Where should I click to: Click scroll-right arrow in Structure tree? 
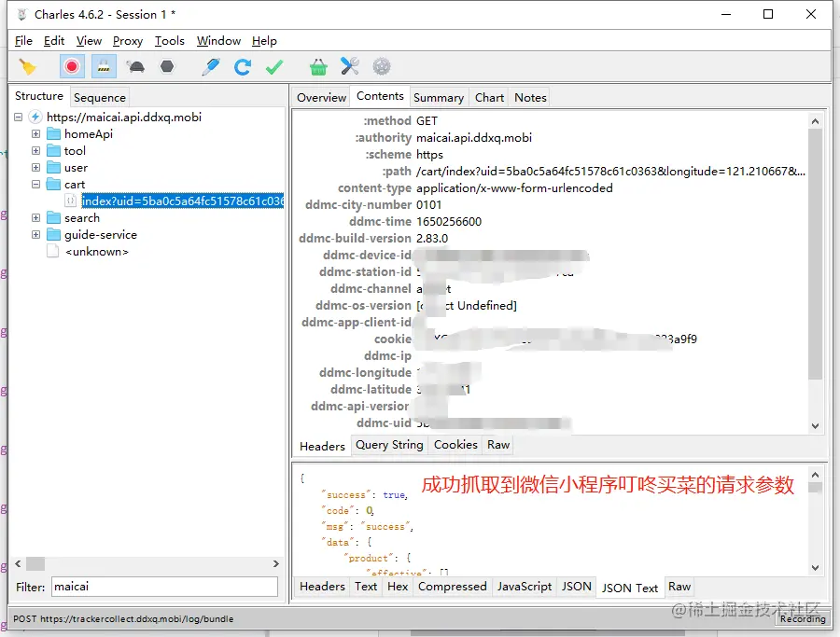(276, 563)
